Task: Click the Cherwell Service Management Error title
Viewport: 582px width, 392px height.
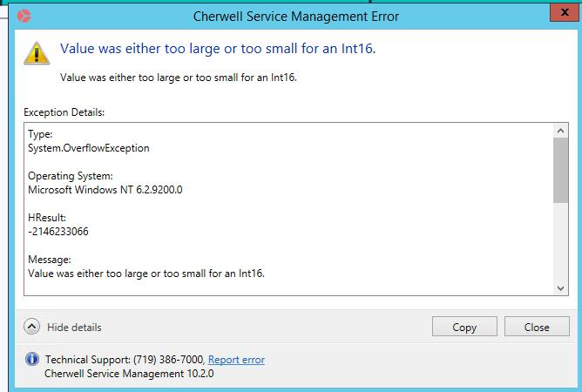Action: (297, 15)
